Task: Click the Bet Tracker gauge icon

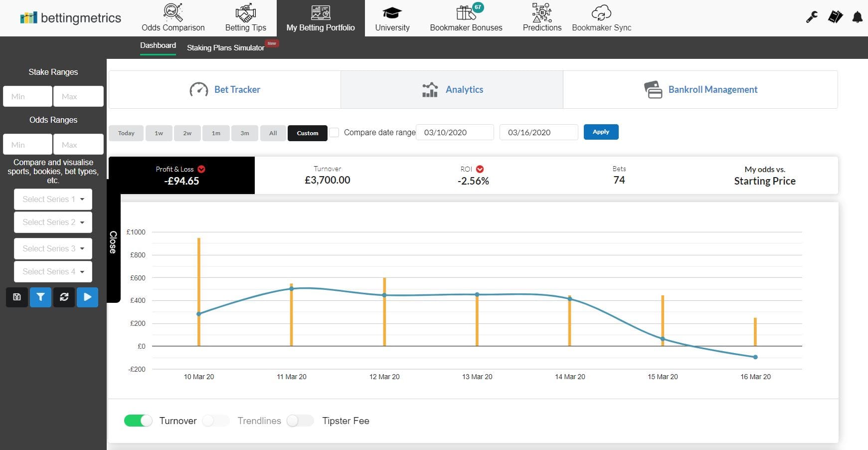Action: coord(199,90)
